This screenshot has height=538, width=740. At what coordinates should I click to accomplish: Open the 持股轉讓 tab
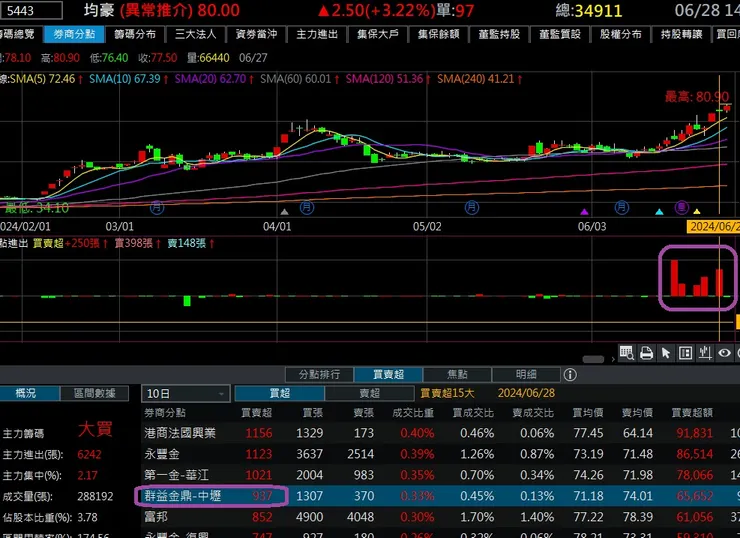tap(681, 34)
